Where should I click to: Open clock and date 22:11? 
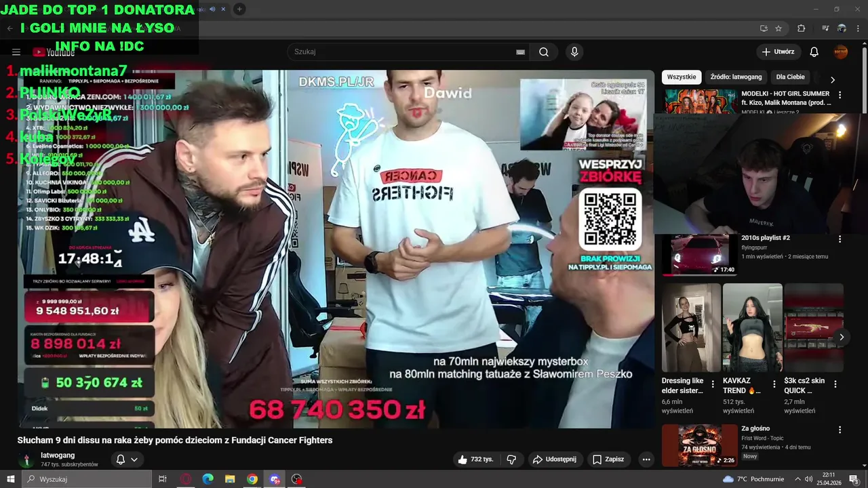[x=828, y=479]
